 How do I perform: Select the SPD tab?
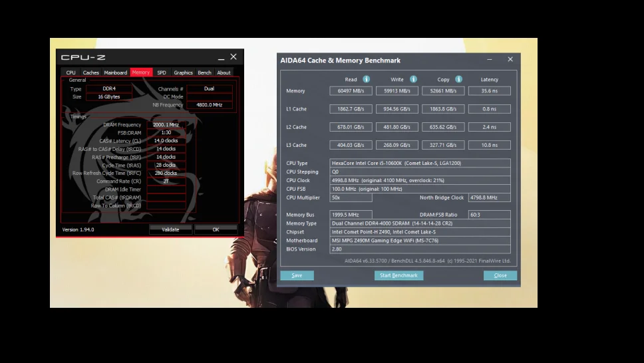click(162, 72)
